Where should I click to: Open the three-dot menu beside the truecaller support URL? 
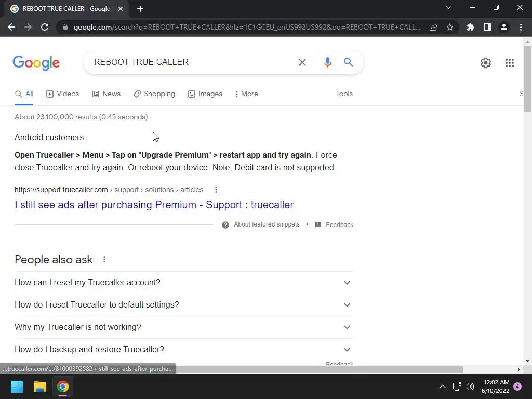[216, 190]
